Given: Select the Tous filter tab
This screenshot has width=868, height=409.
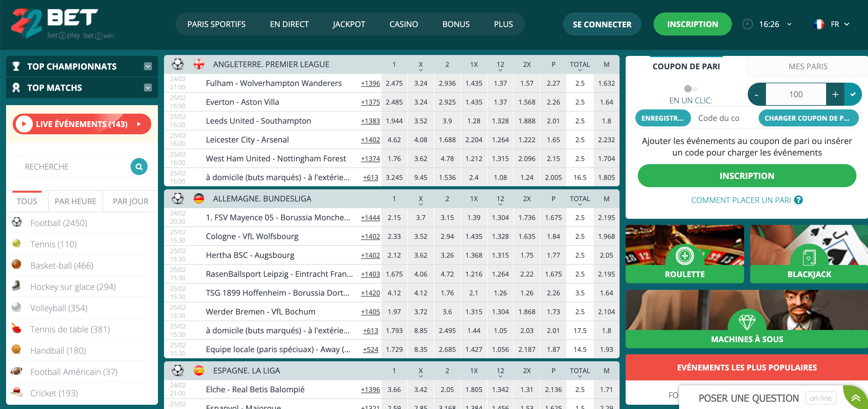Looking at the screenshot, I should pos(27,201).
